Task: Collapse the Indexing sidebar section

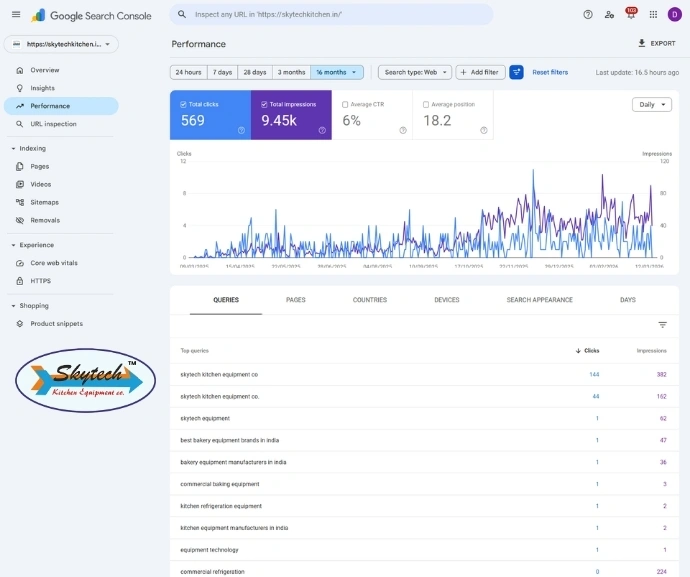Action: point(14,148)
